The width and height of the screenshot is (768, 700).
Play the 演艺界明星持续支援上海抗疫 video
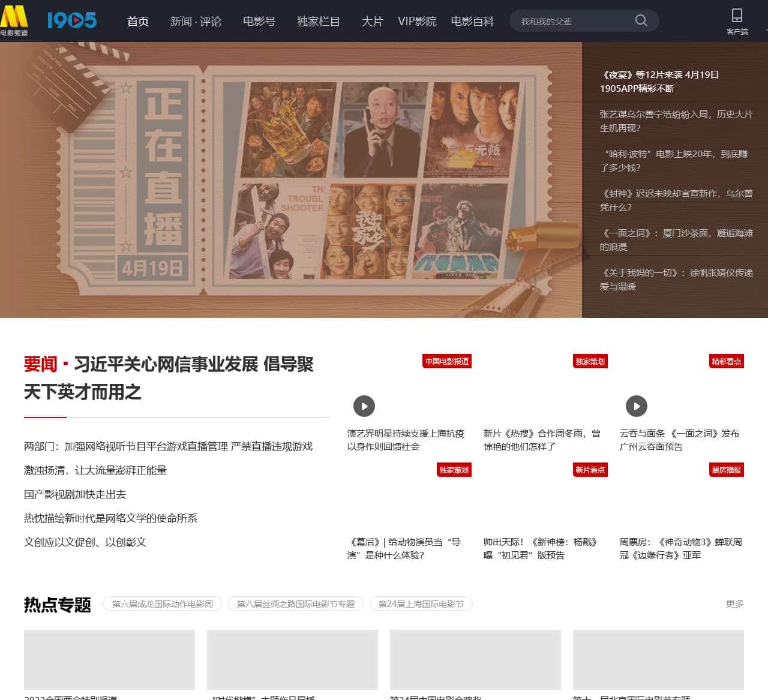coord(364,406)
